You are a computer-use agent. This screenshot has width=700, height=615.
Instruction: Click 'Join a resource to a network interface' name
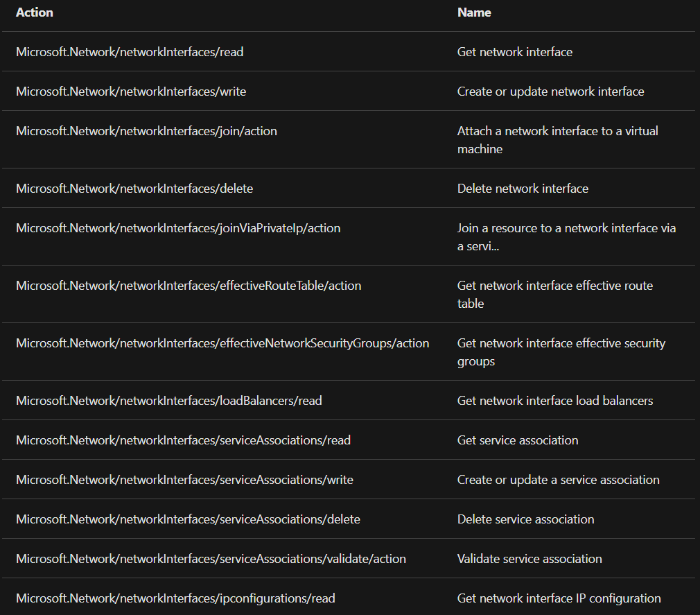click(x=566, y=237)
